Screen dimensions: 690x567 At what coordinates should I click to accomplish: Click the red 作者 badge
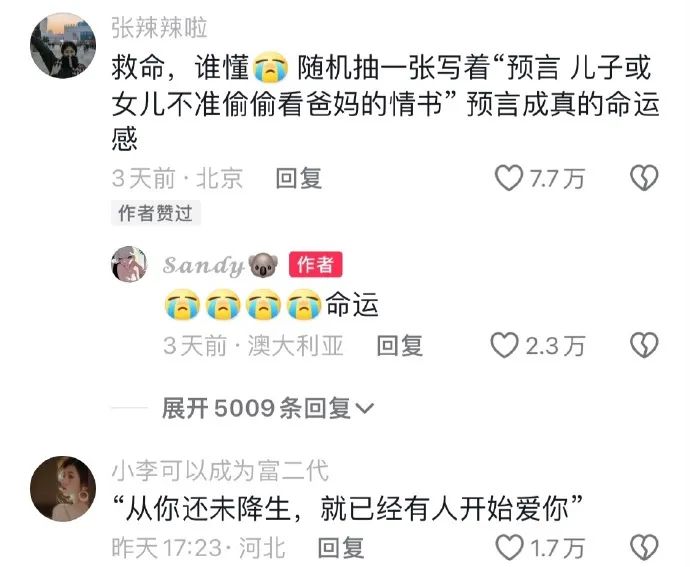(316, 265)
